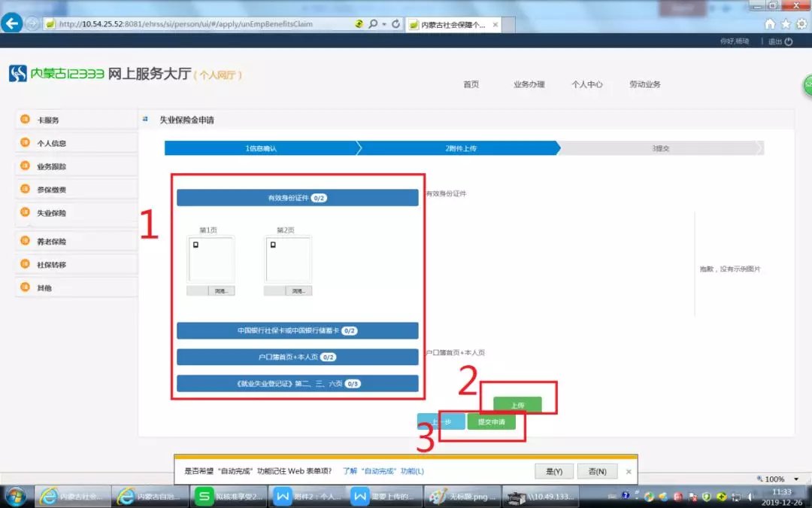
Task: Open the 业务办理 navigation item
Action: (x=529, y=84)
